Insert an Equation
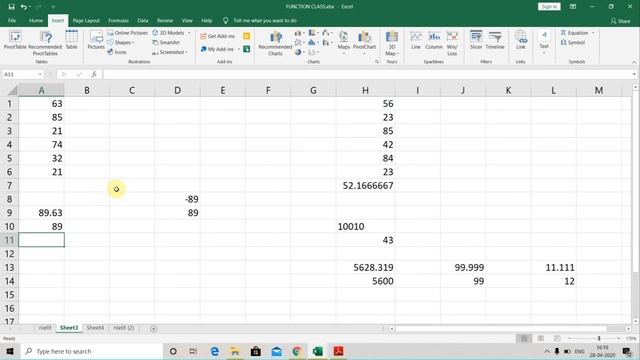Image resolution: width=640 pixels, height=360 pixels. point(578,33)
